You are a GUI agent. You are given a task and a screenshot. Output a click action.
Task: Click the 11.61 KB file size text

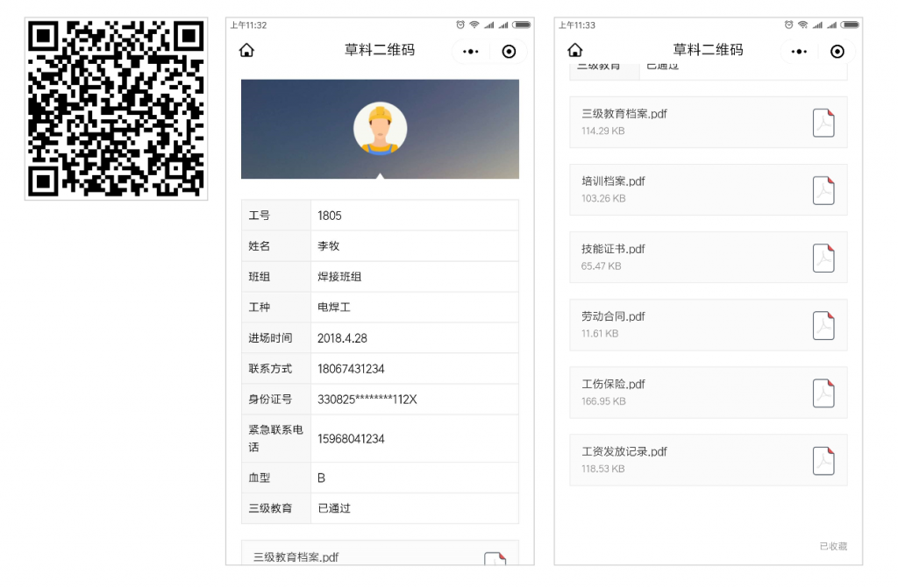click(600, 334)
